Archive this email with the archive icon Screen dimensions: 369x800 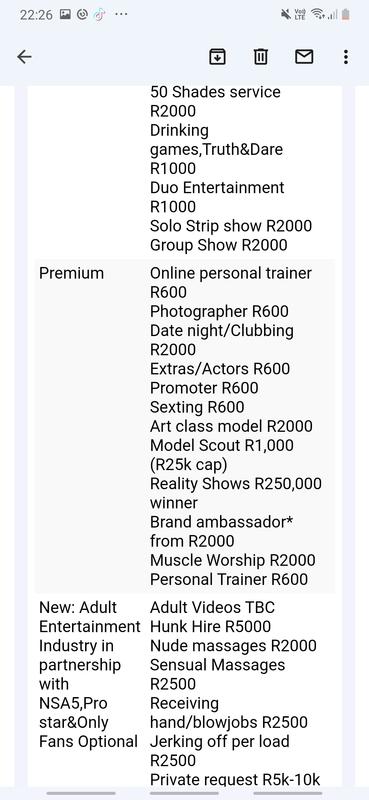(218, 57)
